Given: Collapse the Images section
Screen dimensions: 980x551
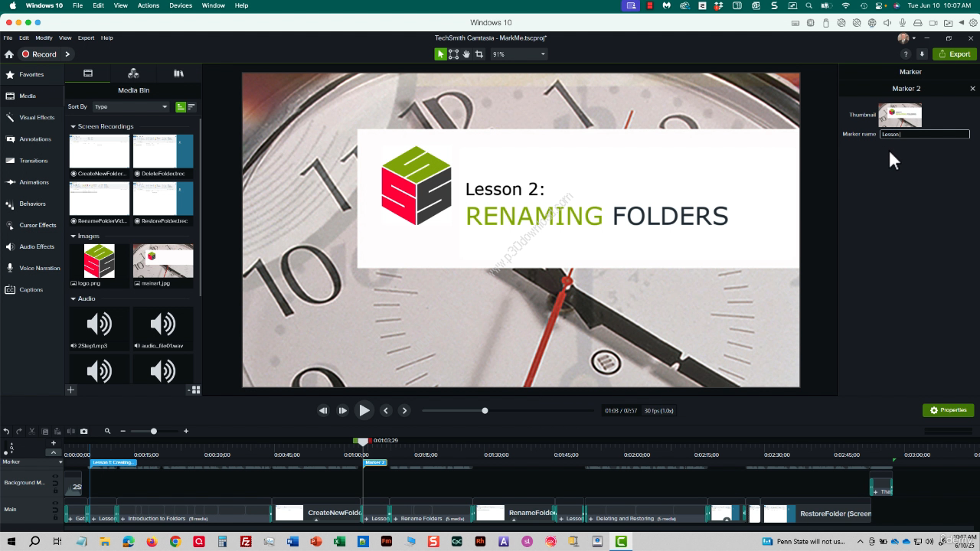Looking at the screenshot, I should (x=73, y=236).
